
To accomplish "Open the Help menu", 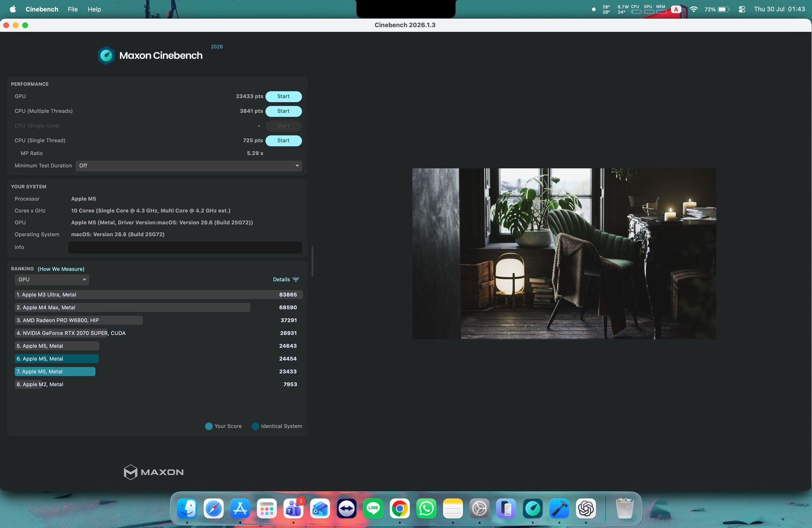I will pyautogui.click(x=94, y=9).
